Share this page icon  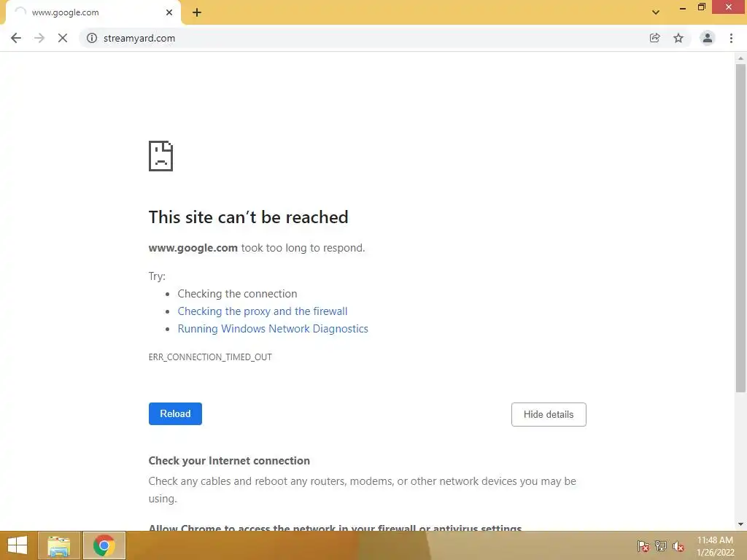[654, 38]
